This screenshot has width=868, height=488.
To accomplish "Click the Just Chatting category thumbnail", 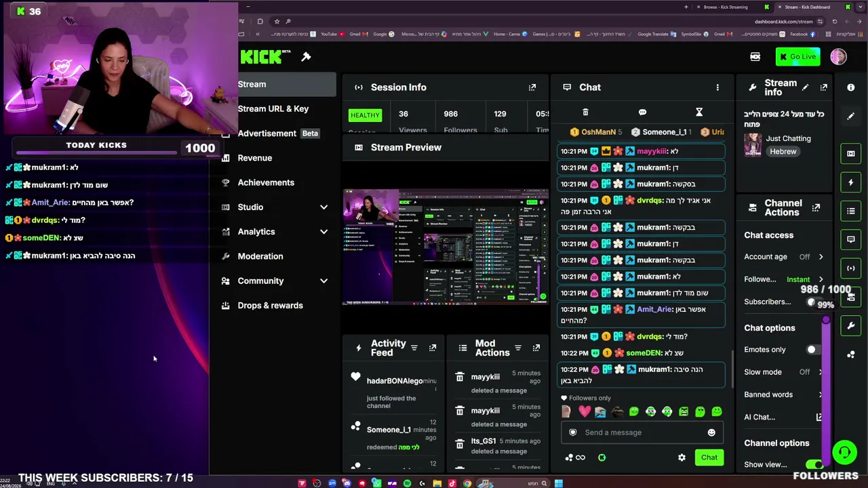I will (x=753, y=145).
